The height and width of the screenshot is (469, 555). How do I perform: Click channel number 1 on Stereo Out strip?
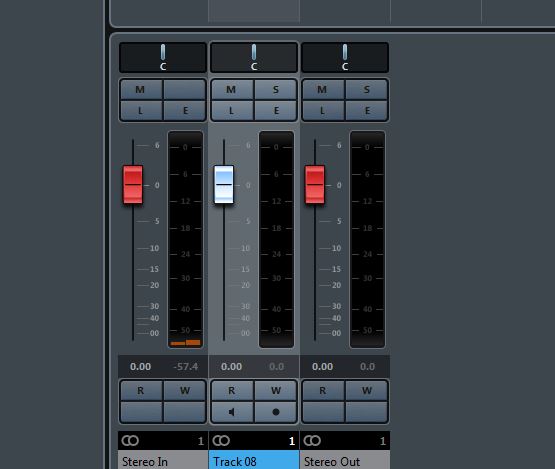pos(383,441)
